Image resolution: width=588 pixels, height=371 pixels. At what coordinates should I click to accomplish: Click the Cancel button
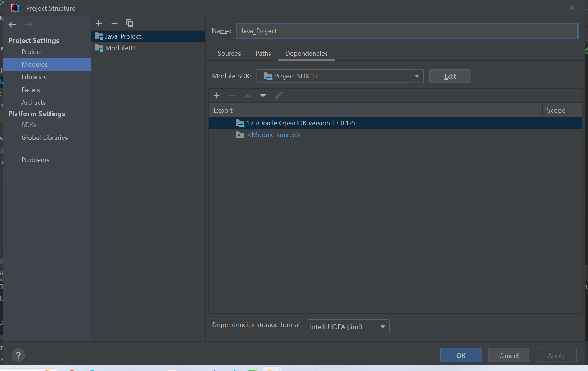click(x=508, y=355)
